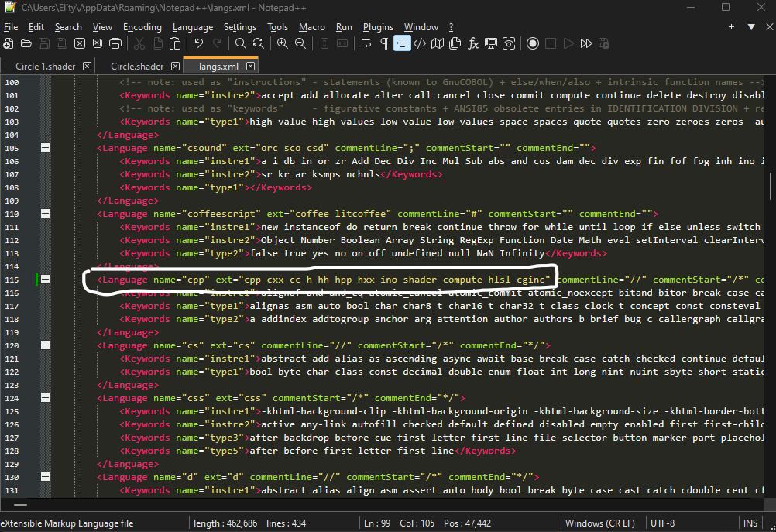Open the Language menu
The height and width of the screenshot is (532, 776).
coord(193,27)
